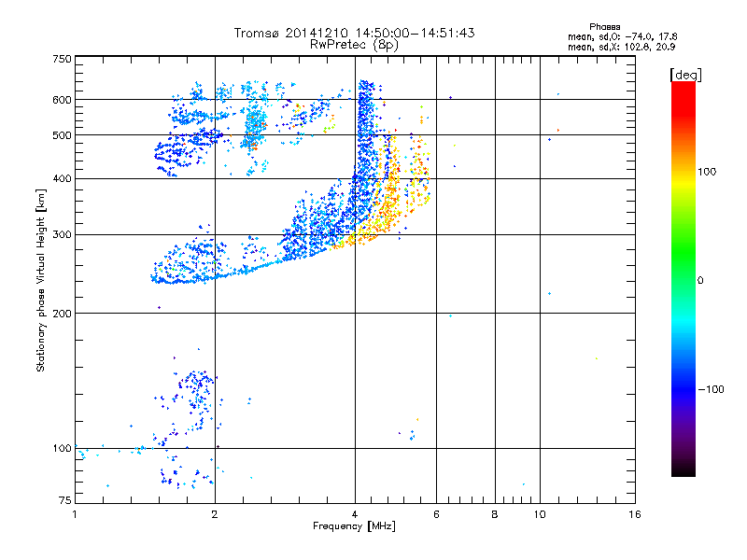Screen dimensions: 747x560
Task: Click the rainbow phase color bar
Action: coord(684,278)
